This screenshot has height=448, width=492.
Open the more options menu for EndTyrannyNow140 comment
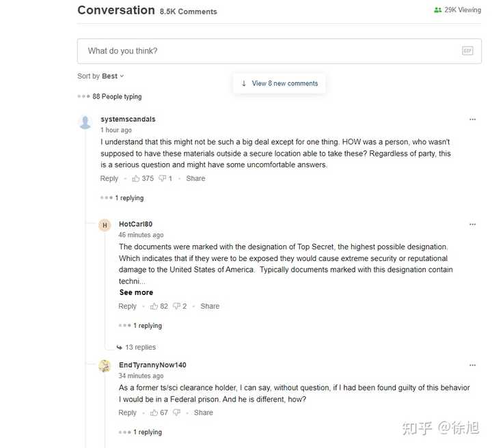point(472,365)
